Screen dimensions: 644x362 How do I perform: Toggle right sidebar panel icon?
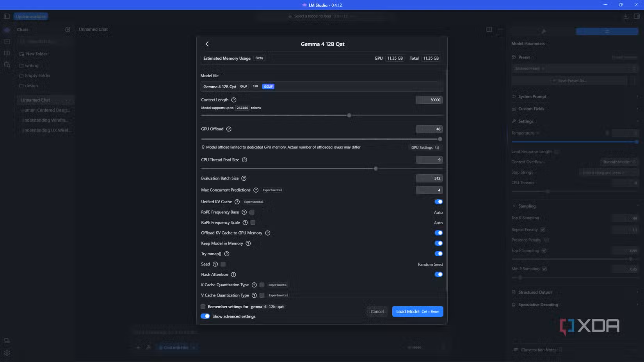pos(637,16)
